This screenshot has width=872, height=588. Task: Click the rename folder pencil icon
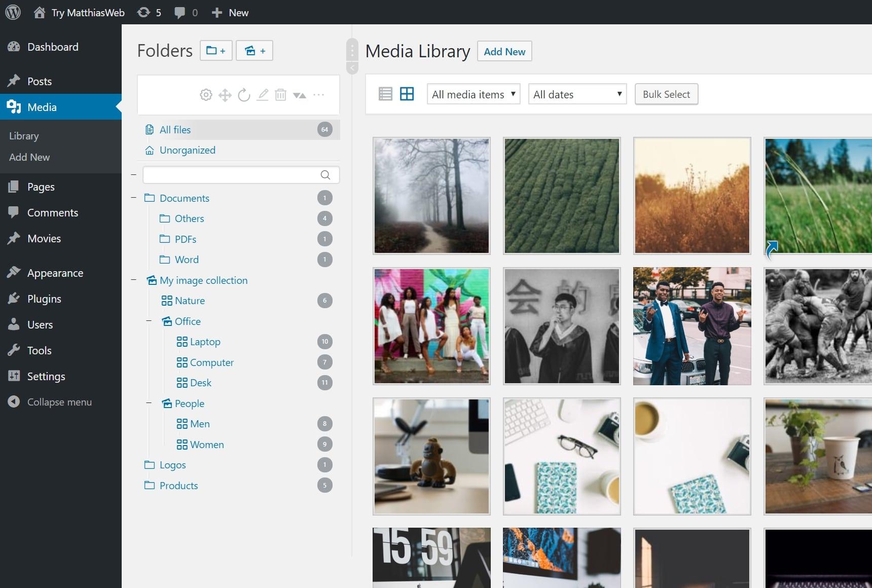coord(263,95)
